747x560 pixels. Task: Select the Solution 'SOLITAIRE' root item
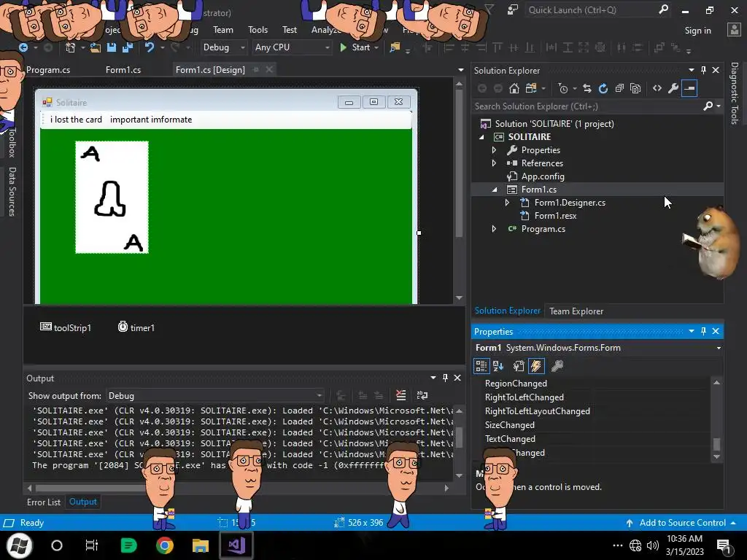coord(554,124)
